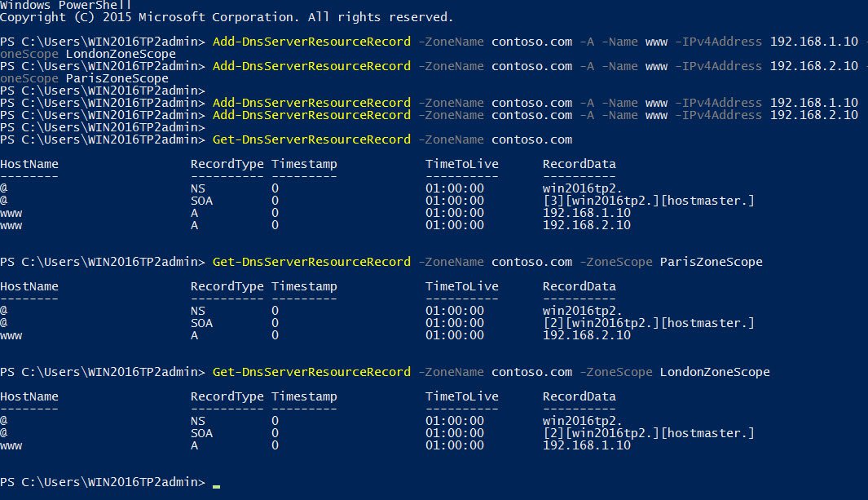This screenshot has width=868, height=500.
Task: Click win2016tp2. NS data in LondonZoneScope table
Action: pyautogui.click(x=583, y=421)
